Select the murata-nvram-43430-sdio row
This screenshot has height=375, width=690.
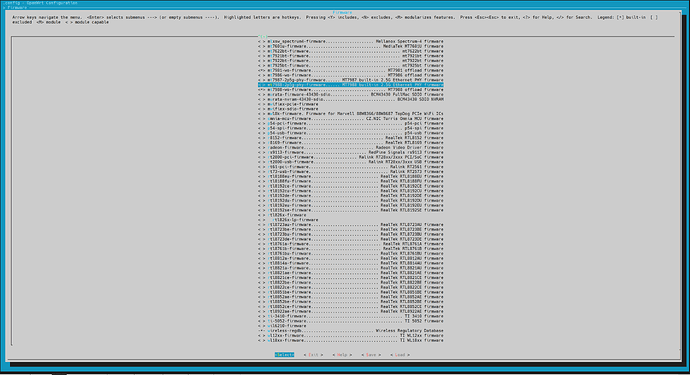click(351, 99)
